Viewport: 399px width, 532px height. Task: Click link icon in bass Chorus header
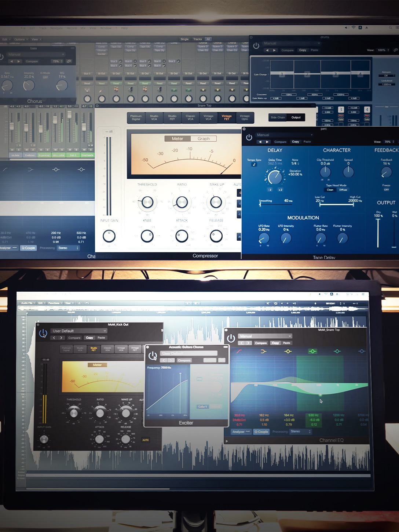tap(69, 61)
